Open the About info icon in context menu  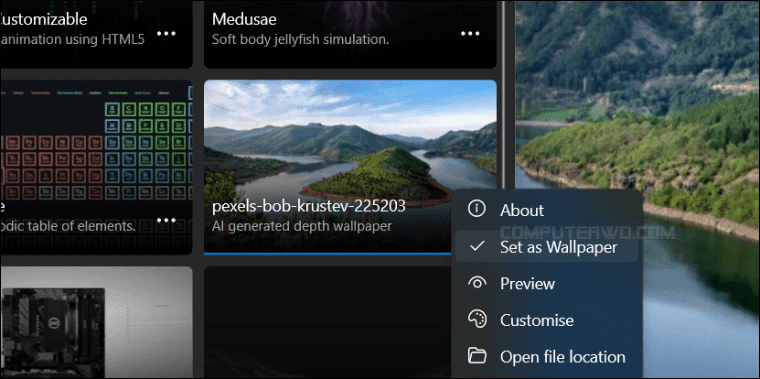pos(477,209)
